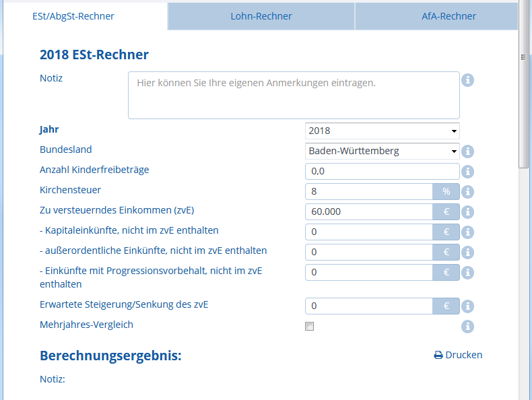Screen dimensions: 532x400
Task: Click into the Notiz text area
Action: pyautogui.click(x=294, y=96)
